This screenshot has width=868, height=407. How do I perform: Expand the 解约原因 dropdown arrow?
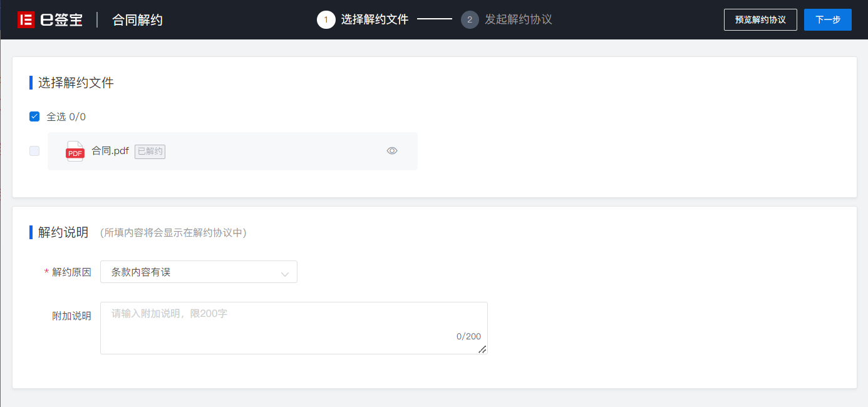pyautogui.click(x=285, y=273)
